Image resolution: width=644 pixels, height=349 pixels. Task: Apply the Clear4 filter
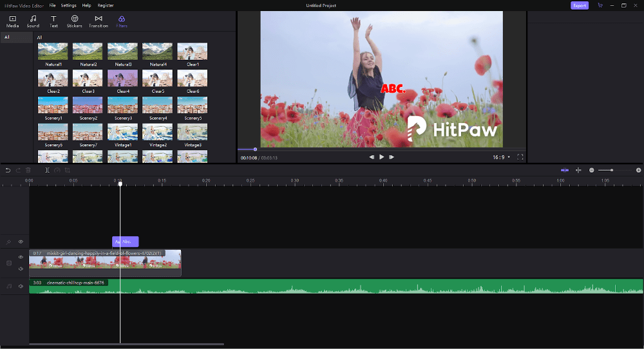point(123,78)
